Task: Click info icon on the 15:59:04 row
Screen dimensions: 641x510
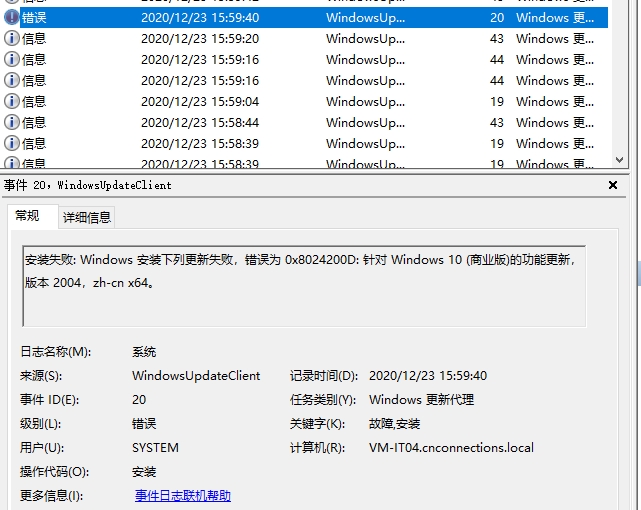Action: tap(11, 101)
